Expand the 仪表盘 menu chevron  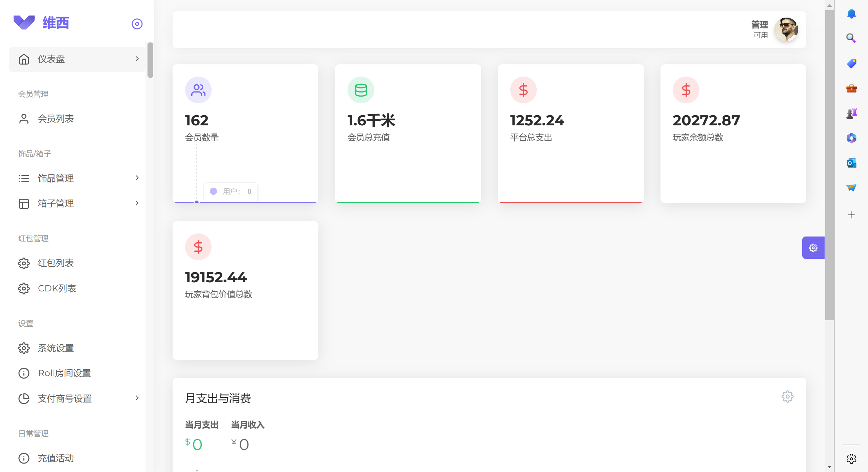point(137,59)
